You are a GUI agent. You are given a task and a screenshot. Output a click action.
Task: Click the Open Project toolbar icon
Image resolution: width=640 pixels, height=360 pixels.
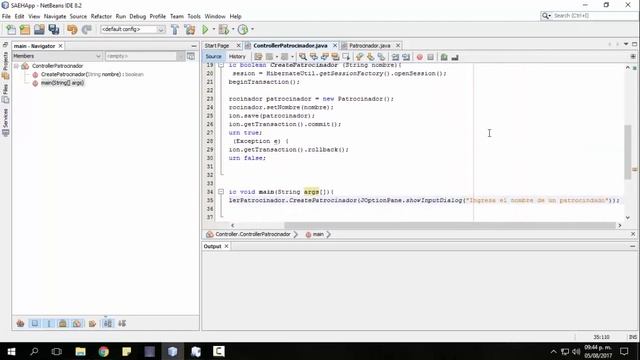coord(39,29)
